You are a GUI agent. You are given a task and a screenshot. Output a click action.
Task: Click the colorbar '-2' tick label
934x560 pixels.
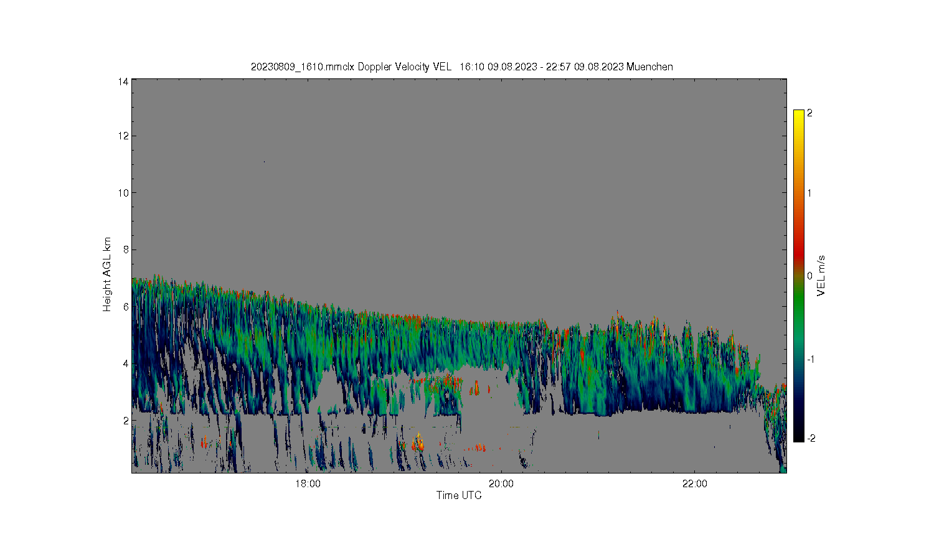(x=811, y=438)
